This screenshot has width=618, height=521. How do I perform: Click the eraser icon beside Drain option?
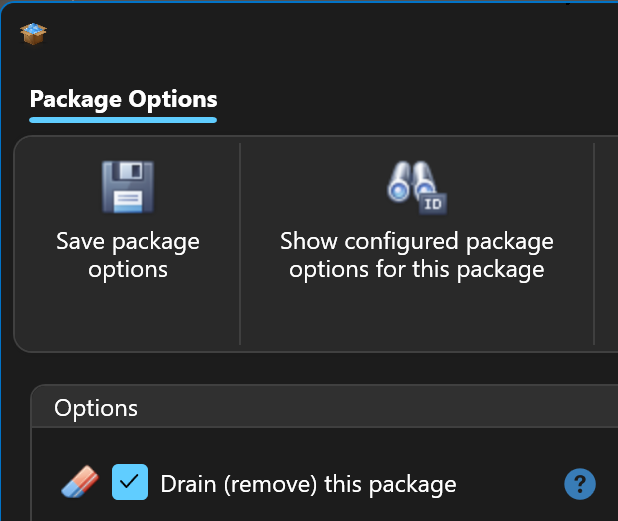click(80, 484)
